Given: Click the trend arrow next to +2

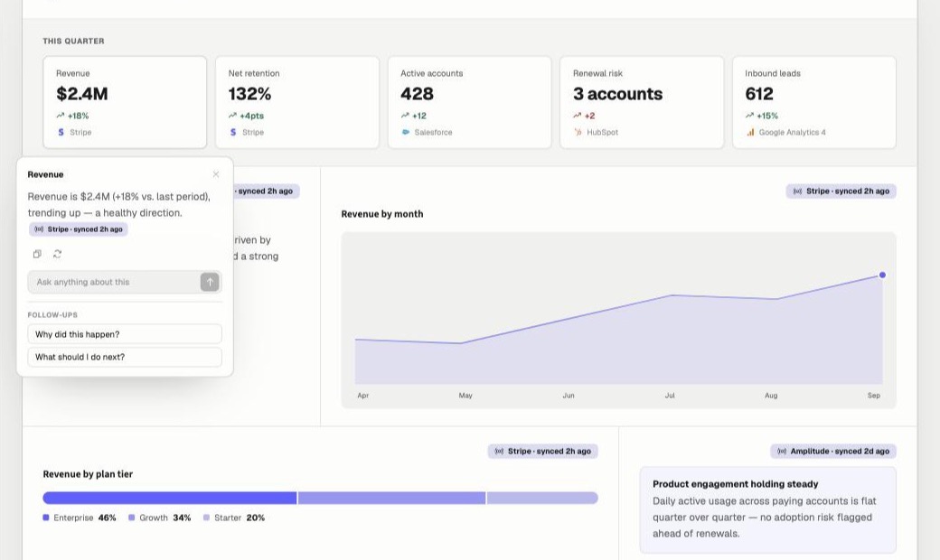Looking at the screenshot, I should click(x=578, y=116).
